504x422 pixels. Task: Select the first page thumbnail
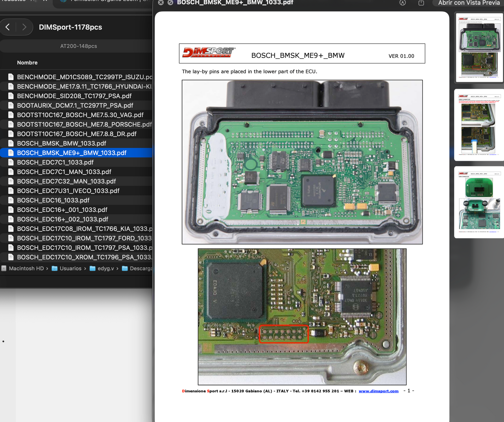coord(479,48)
